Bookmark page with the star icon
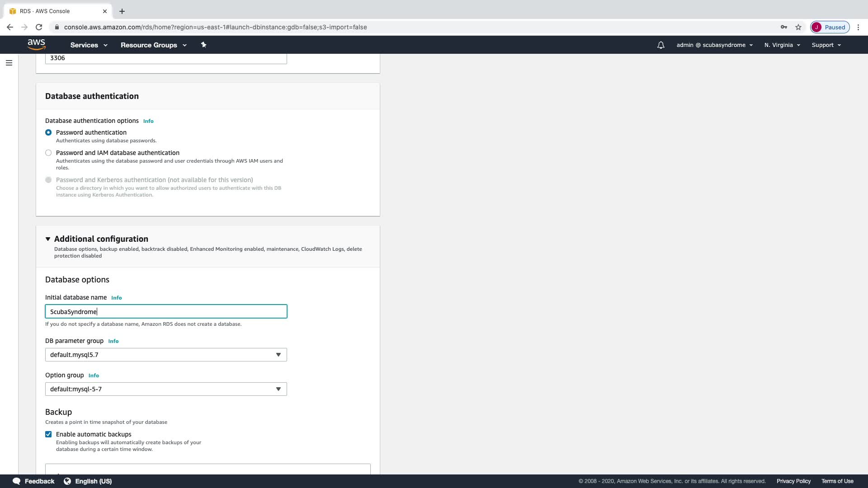The image size is (868, 488). (x=798, y=27)
